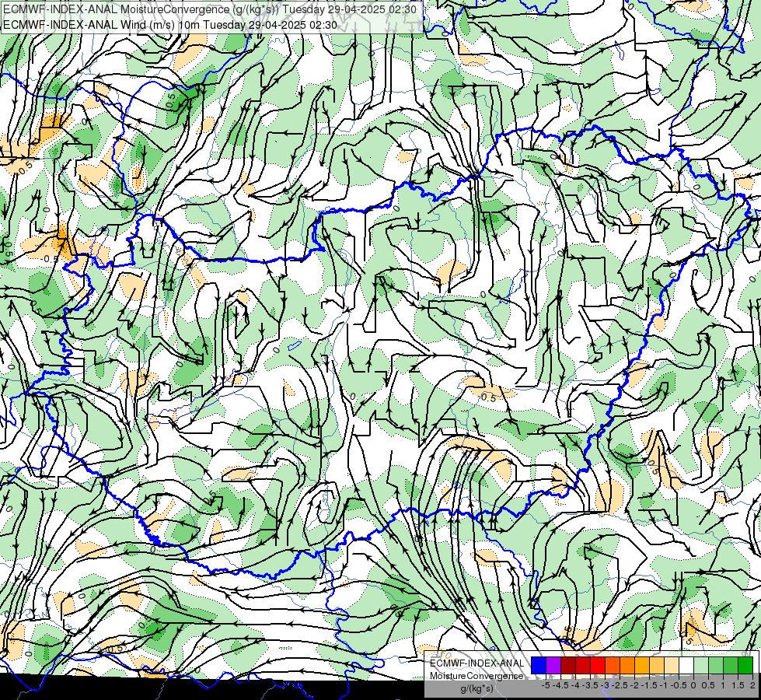Click the g/(kg*s) unit label in legend
The height and width of the screenshot is (700, 761).
coord(477,688)
